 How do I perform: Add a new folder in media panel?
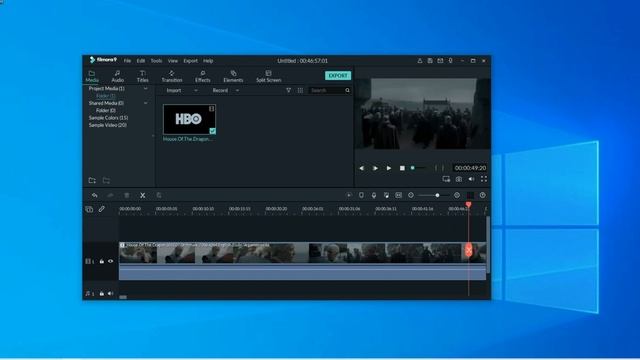point(92,180)
